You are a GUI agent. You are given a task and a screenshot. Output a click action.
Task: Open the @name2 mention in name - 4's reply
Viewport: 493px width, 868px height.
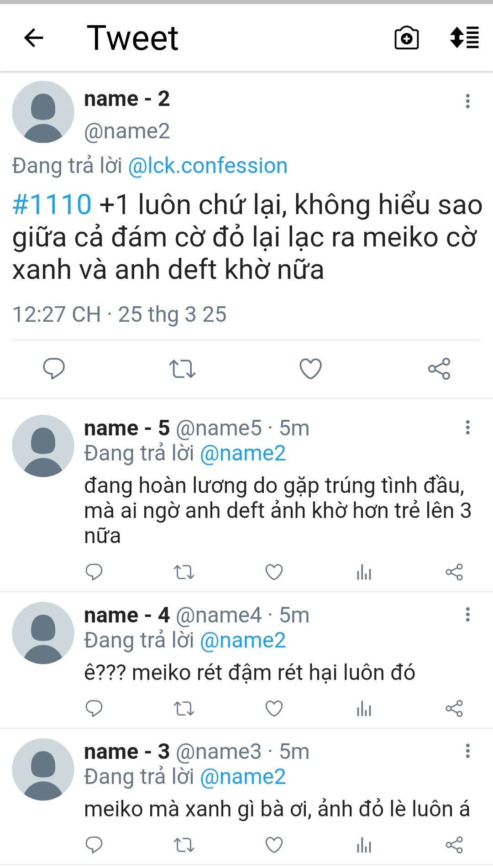(243, 640)
